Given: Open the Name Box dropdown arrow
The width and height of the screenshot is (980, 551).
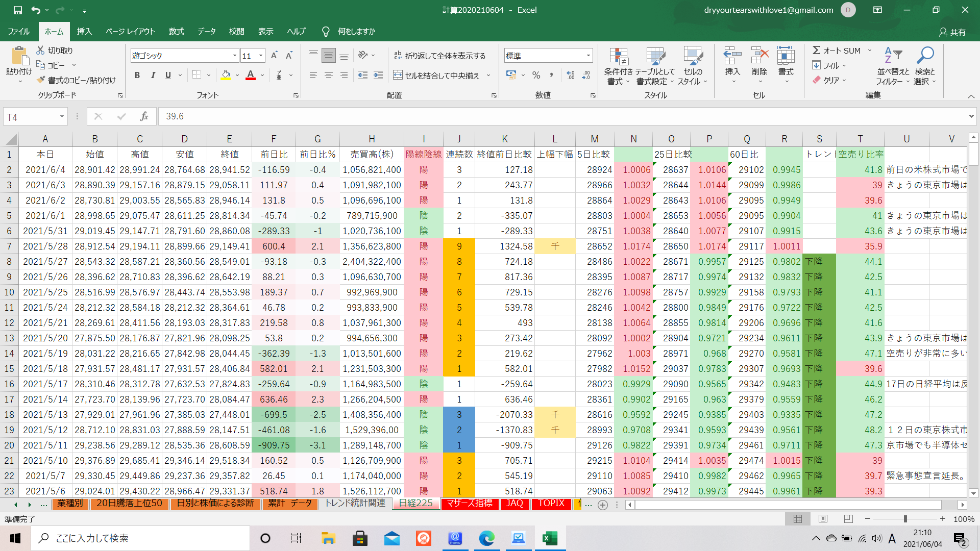Looking at the screenshot, I should coord(62,117).
